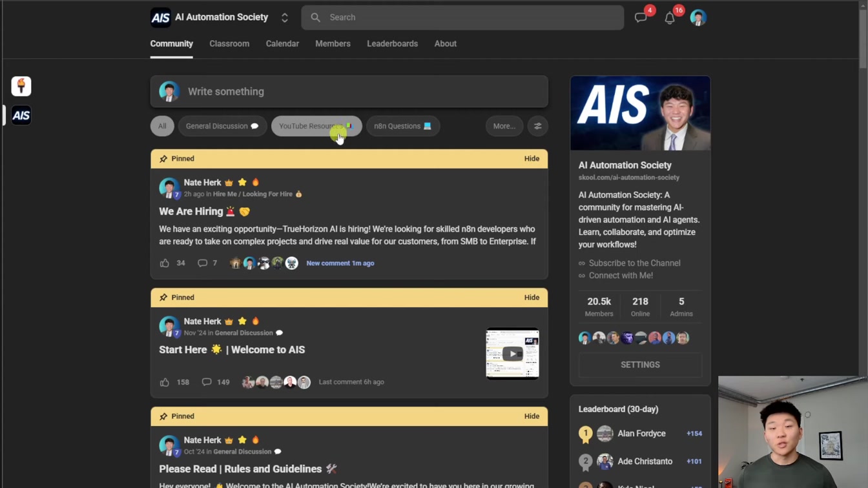Hide the pinned Rules and Guidelines post
868x488 pixels.
(x=532, y=416)
